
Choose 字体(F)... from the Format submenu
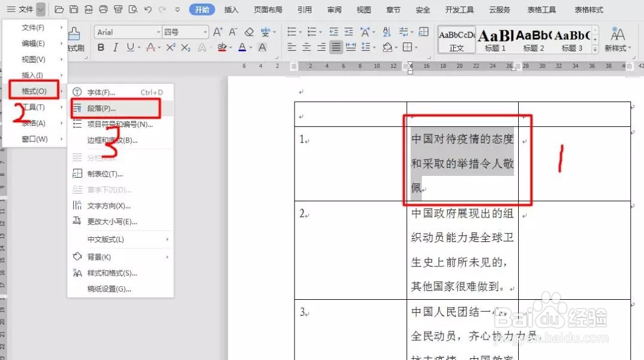tap(120, 92)
